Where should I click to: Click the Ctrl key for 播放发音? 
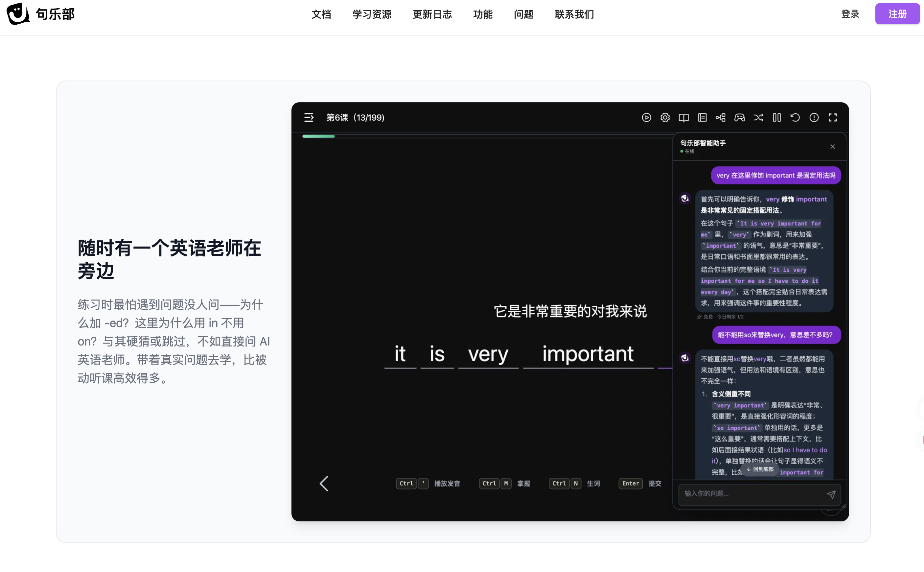pos(406,483)
